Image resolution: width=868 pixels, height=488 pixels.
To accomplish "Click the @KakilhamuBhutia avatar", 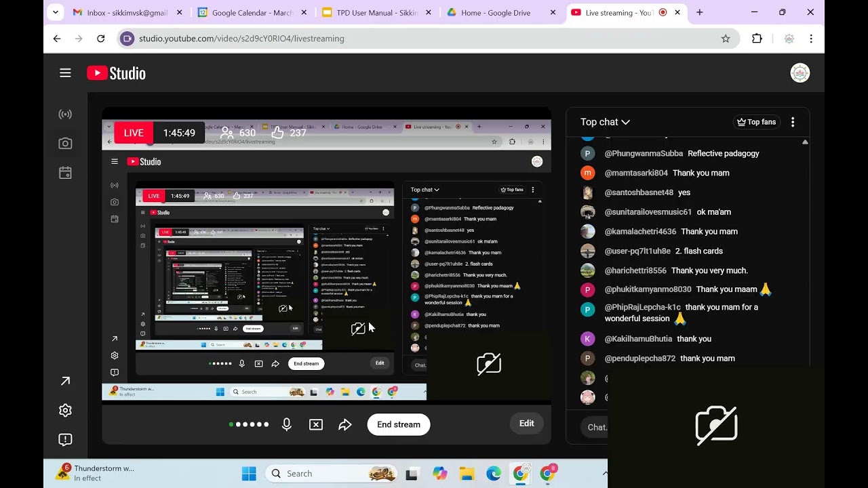I will click(588, 339).
